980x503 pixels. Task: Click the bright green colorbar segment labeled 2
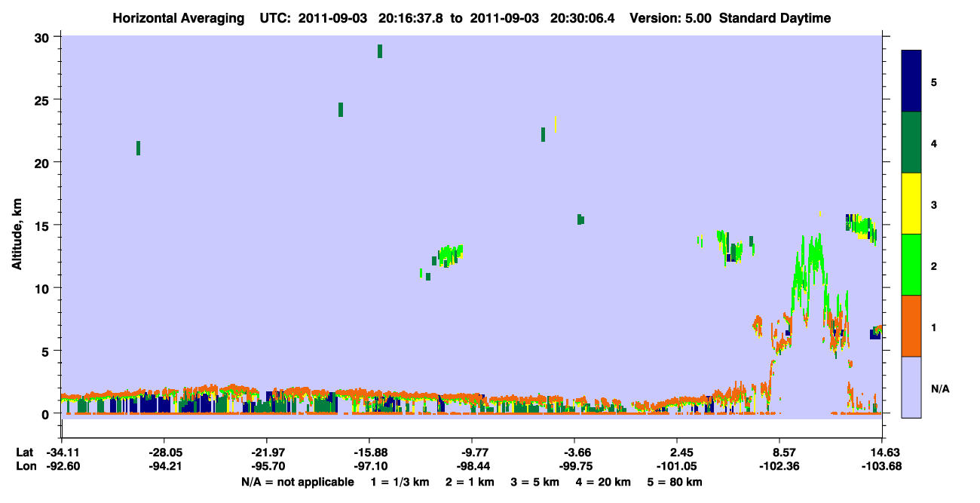(x=911, y=265)
